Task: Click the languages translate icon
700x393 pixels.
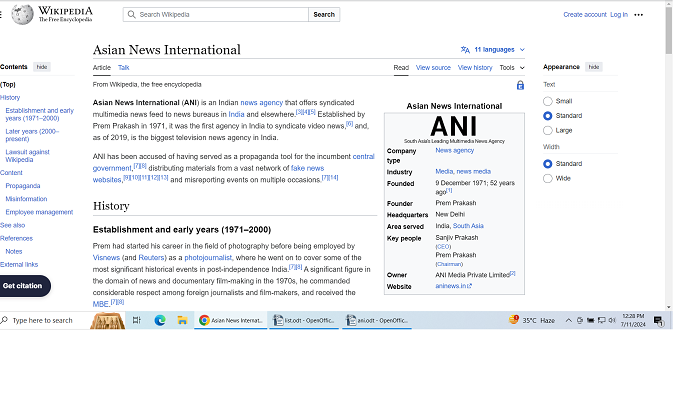Action: 465,50
